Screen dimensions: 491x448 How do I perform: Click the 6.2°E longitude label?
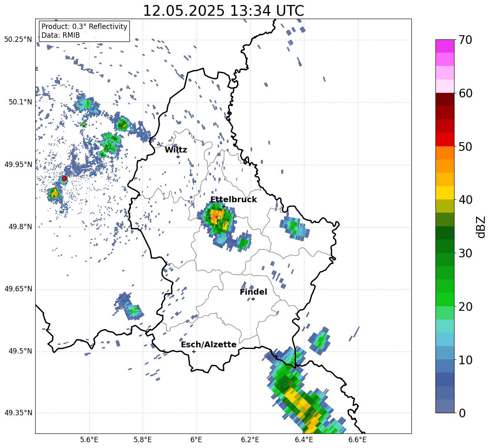coord(250,440)
